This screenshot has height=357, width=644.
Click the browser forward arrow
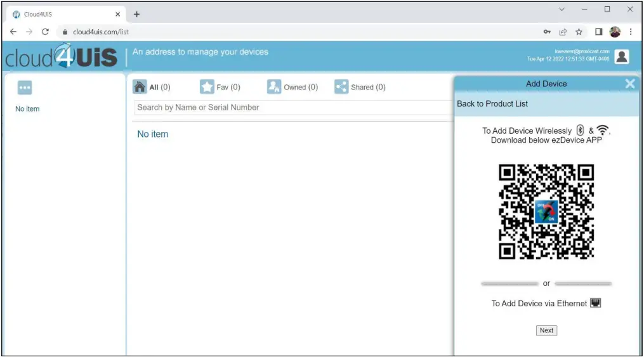click(x=29, y=32)
